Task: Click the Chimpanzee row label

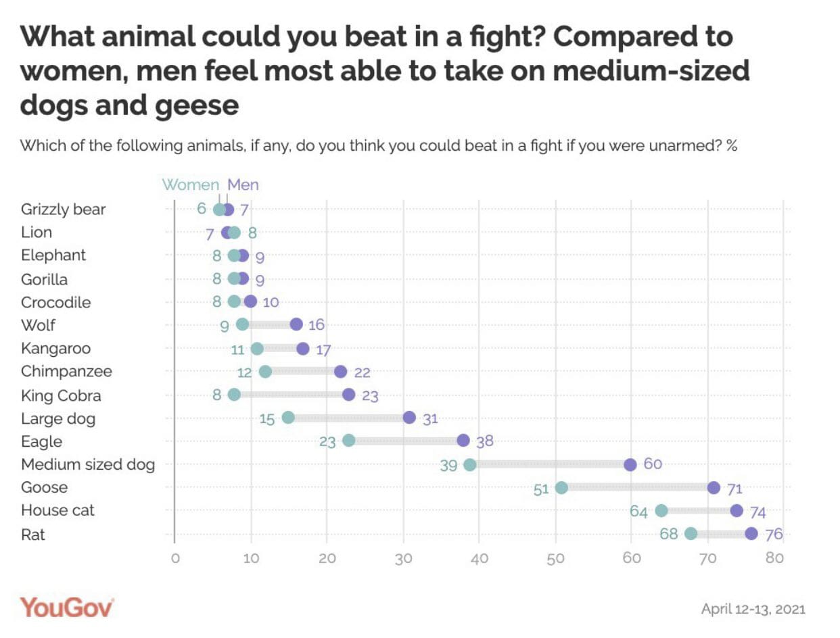Action: [x=66, y=372]
